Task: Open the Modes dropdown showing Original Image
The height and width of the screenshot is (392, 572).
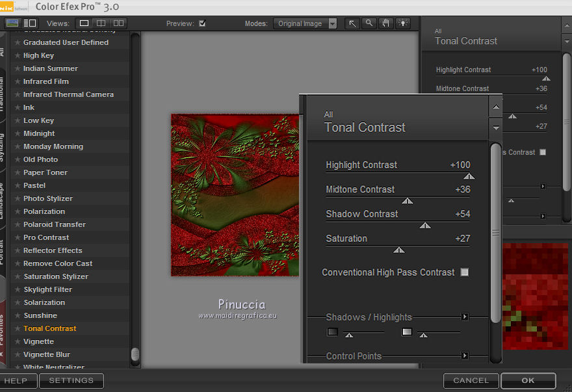Action: point(305,23)
